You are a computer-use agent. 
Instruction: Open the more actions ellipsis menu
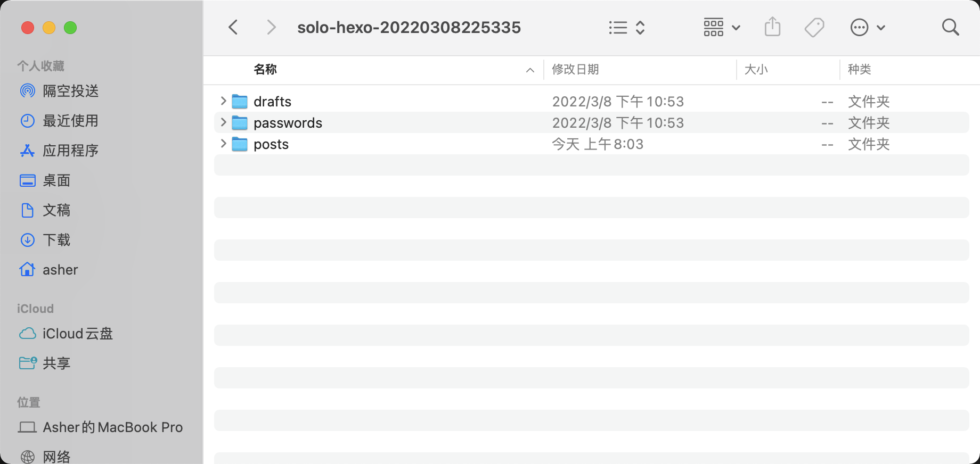tap(867, 27)
